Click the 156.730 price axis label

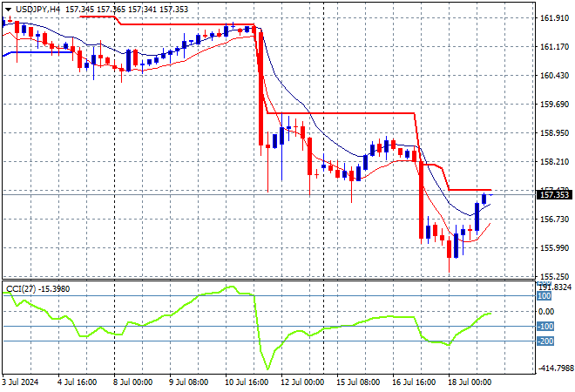tap(554, 219)
